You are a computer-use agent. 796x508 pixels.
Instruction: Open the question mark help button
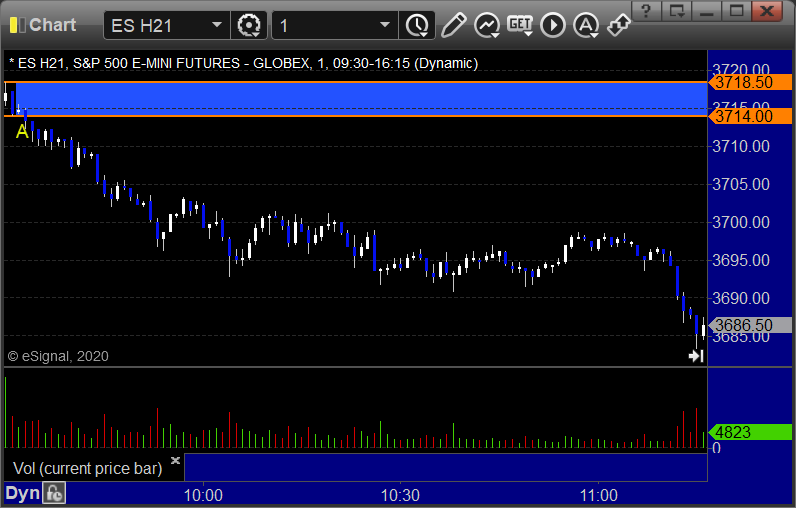click(646, 11)
